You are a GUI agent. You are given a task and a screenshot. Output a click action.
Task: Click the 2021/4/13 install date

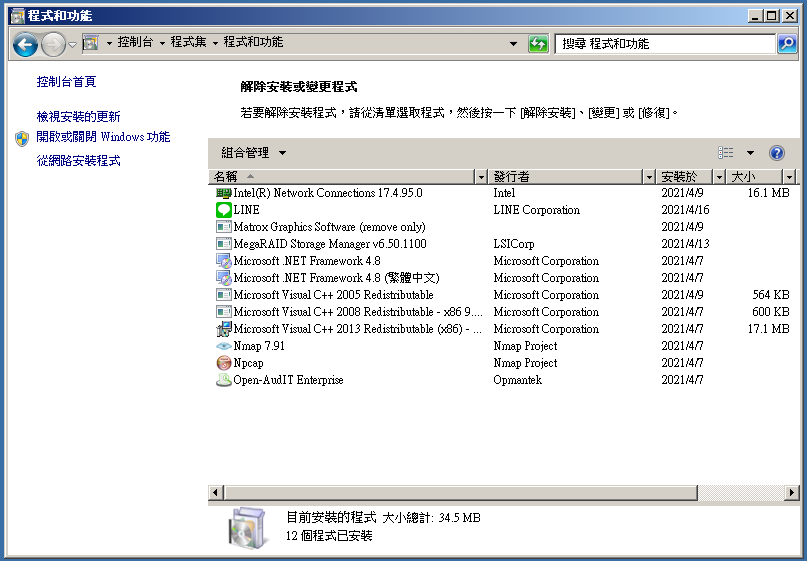click(686, 244)
